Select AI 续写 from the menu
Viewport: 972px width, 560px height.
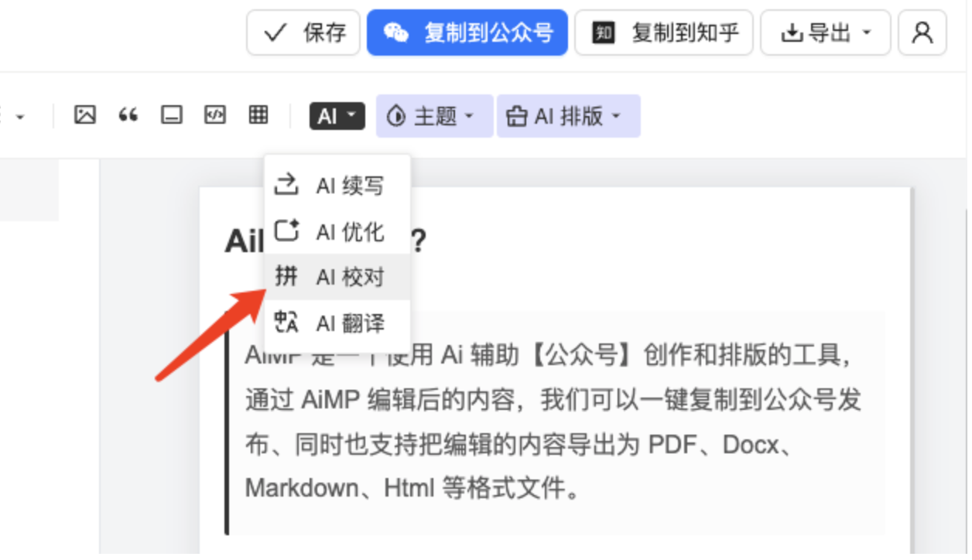tap(337, 186)
